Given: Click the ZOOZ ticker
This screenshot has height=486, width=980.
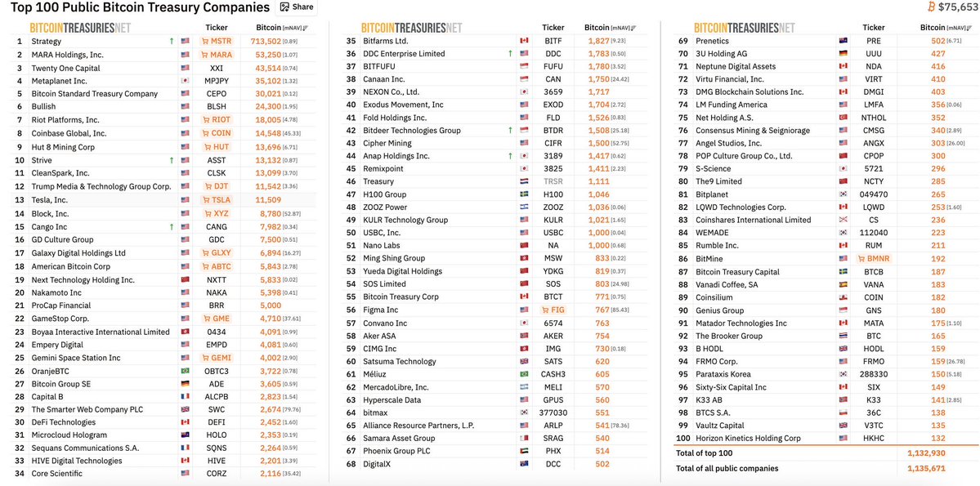Looking at the screenshot, I should click(x=553, y=207).
